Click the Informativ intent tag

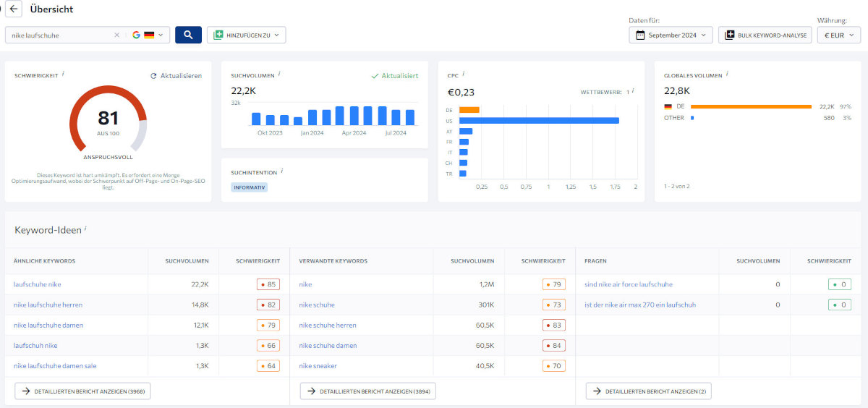tap(250, 187)
